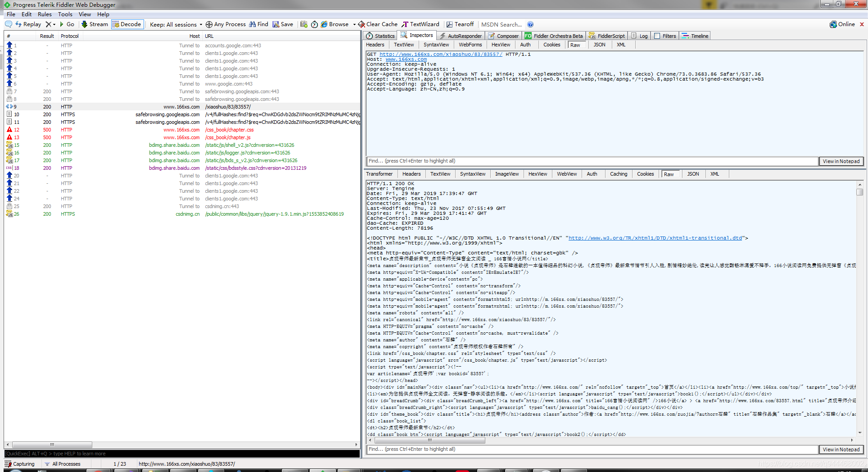Switch to the Inspectors tab
Screen dimensions: 868x472
pos(417,35)
